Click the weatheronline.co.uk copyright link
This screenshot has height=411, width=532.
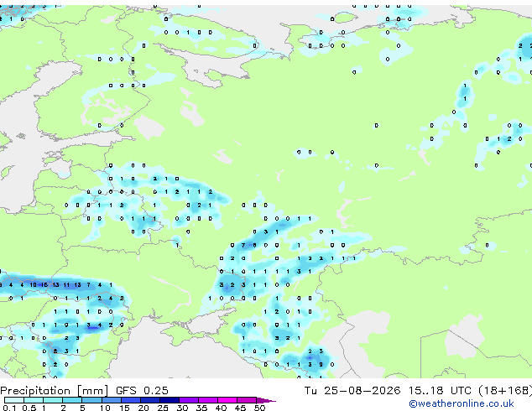pos(461,403)
